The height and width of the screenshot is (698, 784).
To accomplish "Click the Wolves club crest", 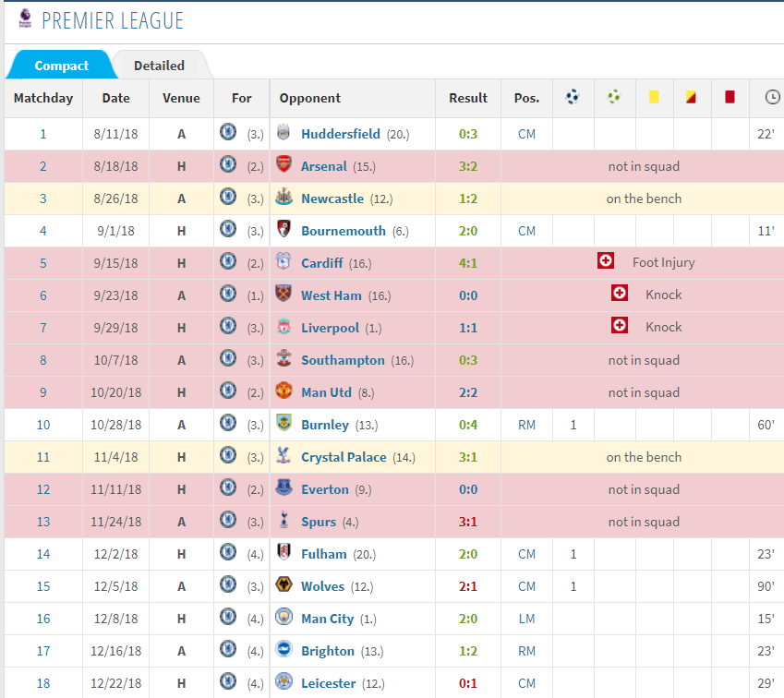I will pyautogui.click(x=283, y=584).
